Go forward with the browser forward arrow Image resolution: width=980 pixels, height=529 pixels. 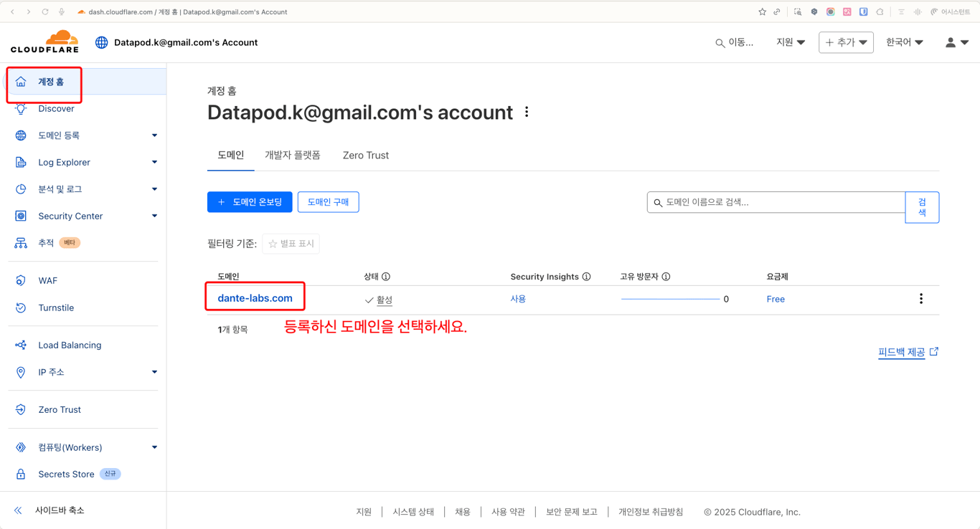[29, 12]
